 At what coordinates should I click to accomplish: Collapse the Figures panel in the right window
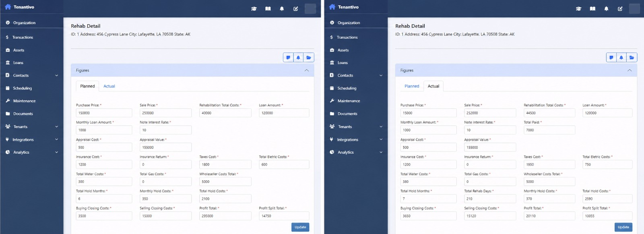(630, 70)
